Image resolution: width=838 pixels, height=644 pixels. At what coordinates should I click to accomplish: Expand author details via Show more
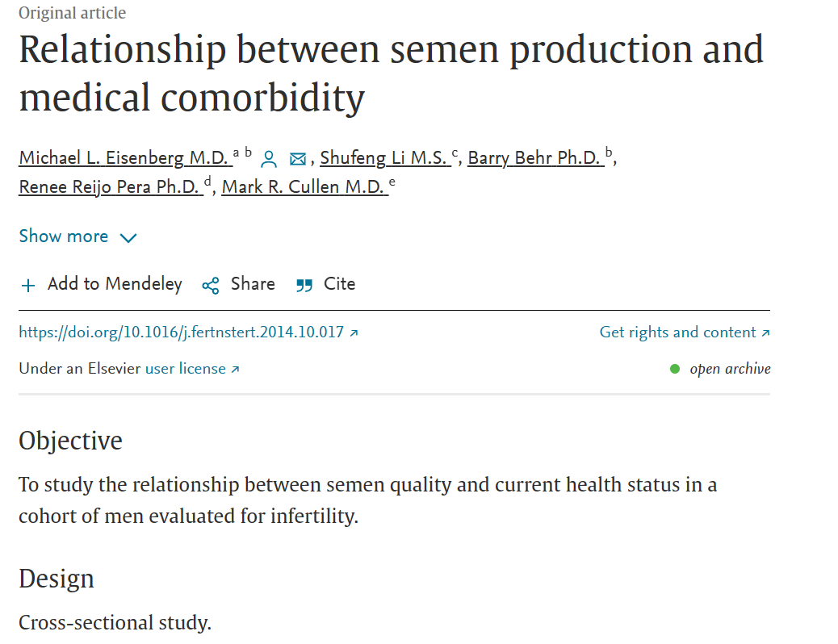[64, 236]
